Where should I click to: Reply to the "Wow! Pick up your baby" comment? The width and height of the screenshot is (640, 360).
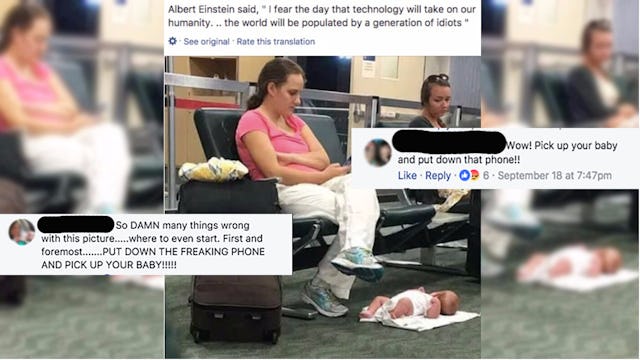[438, 176]
